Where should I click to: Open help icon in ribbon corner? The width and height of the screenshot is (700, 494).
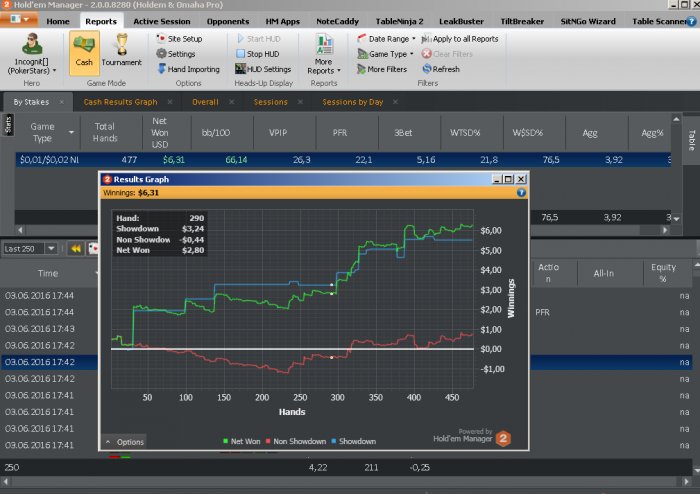click(x=692, y=21)
